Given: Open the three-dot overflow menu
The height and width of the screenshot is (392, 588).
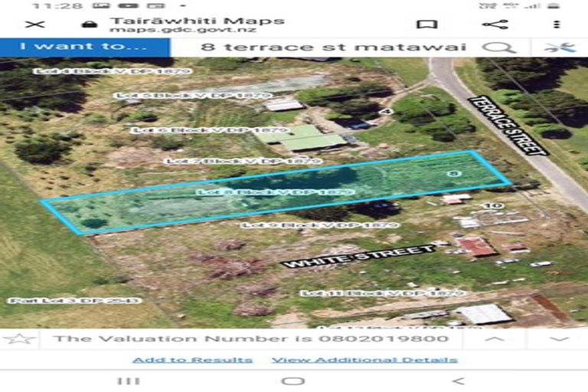Looking at the screenshot, I should point(557,24).
